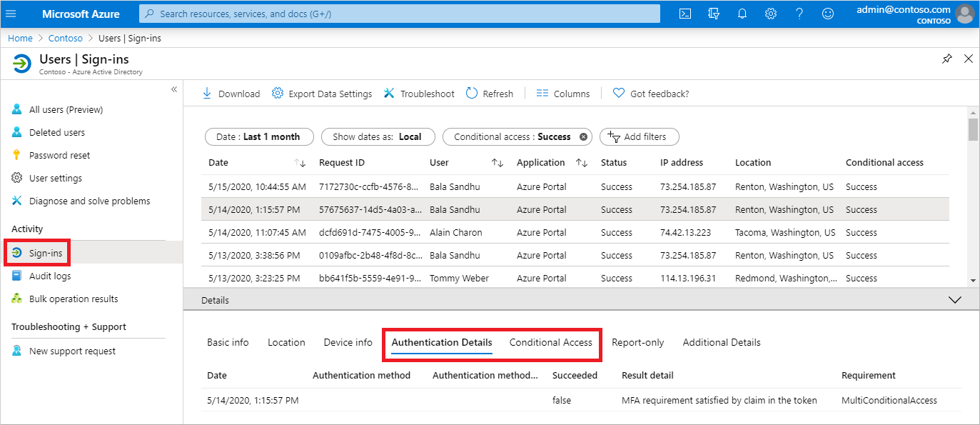Viewport: 980px width, 425px height.
Task: Open the help question mark icon
Action: (x=799, y=14)
